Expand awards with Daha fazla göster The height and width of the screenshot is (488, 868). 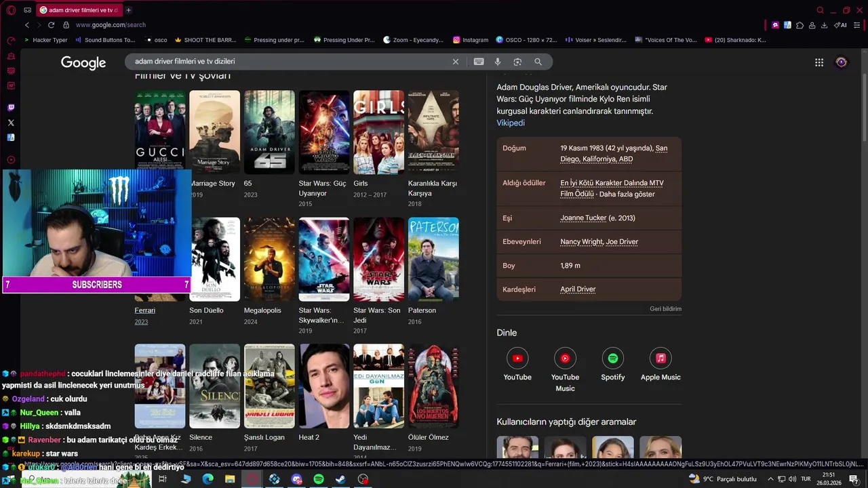pos(627,194)
